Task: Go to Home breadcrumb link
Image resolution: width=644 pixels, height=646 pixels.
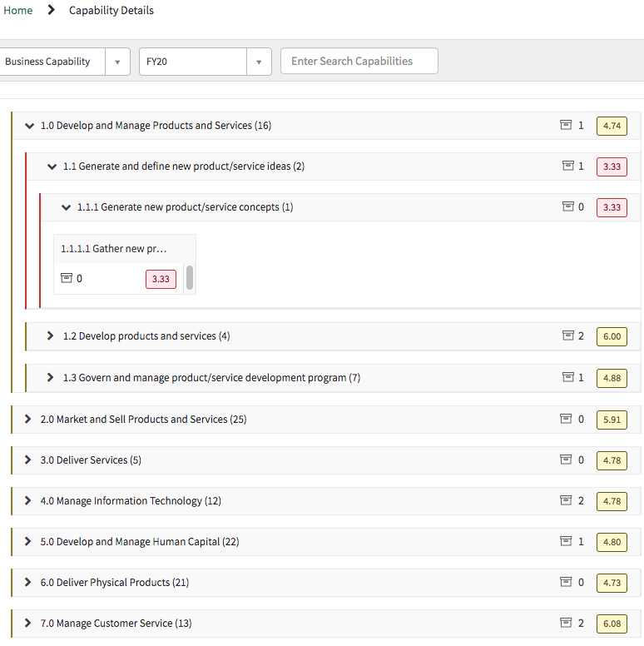Action: point(17,10)
